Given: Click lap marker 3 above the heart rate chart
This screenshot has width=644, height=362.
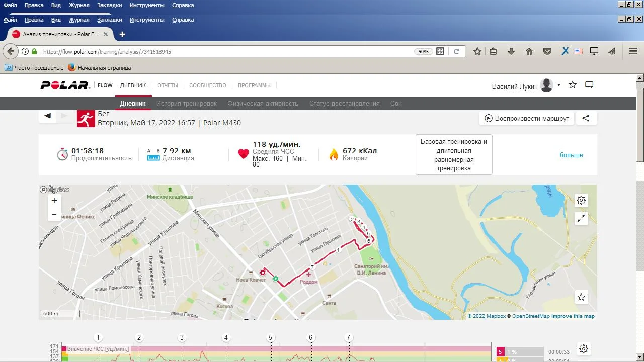Looking at the screenshot, I should coord(182,338).
